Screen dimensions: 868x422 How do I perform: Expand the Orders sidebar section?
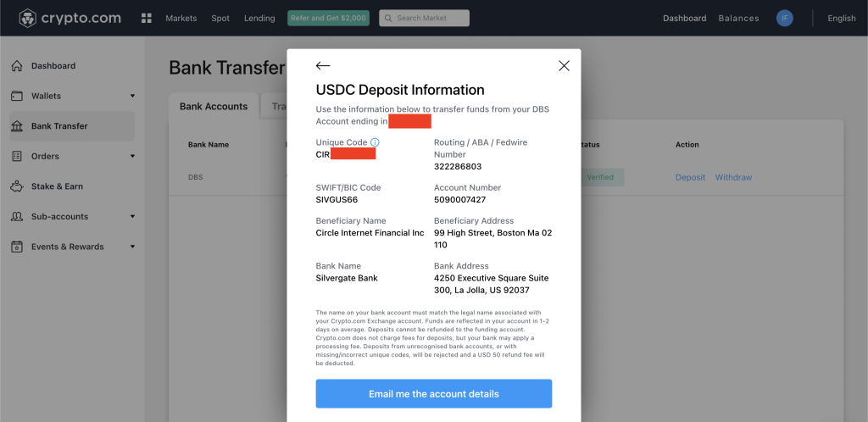click(x=132, y=156)
